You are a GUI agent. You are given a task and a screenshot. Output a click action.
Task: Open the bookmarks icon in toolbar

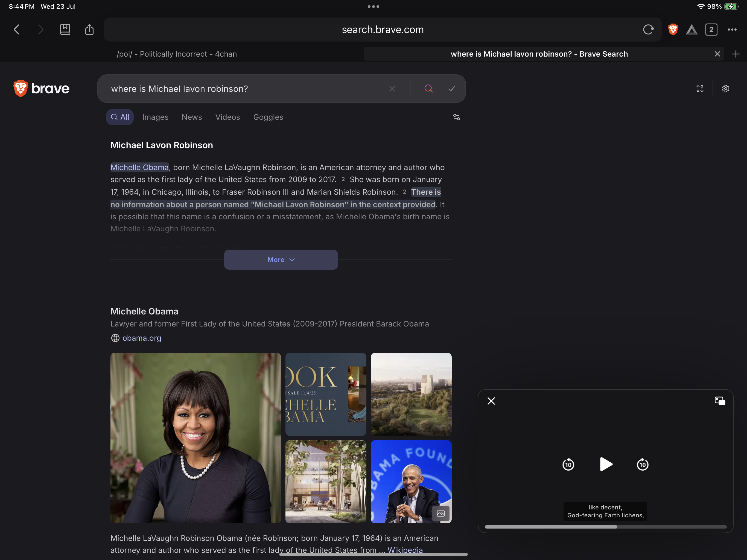pyautogui.click(x=65, y=30)
